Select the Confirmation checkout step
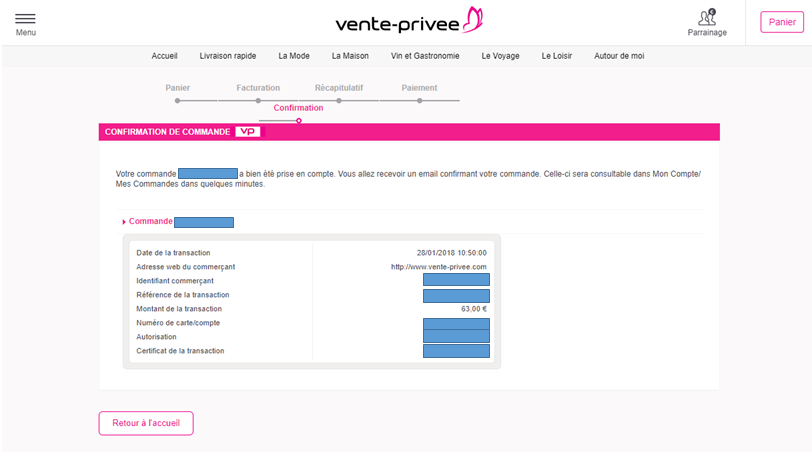Screen dimensions: 812x452 pyautogui.click(x=298, y=108)
